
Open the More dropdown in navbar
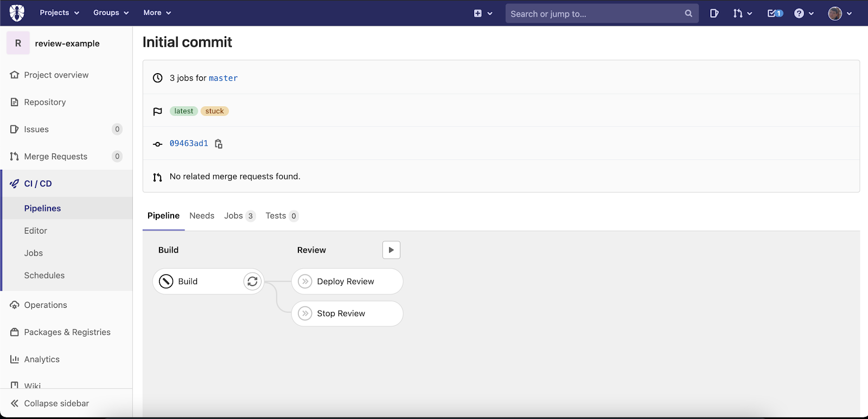tap(157, 13)
